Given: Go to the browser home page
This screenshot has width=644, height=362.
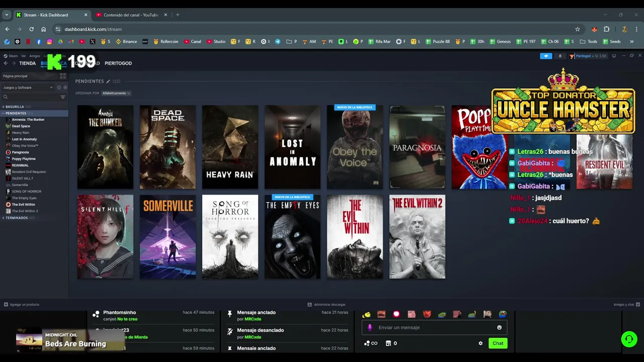Looking at the screenshot, I should click(43, 29).
